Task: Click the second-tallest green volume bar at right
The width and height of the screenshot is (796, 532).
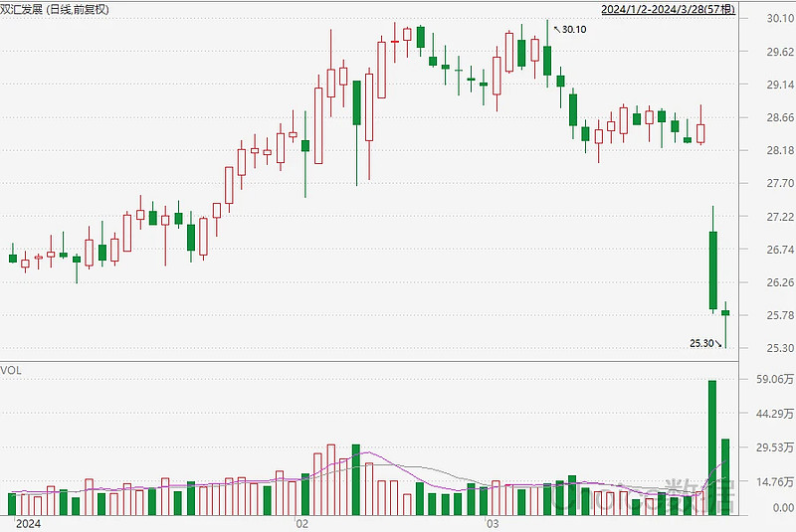Action: [x=725, y=475]
